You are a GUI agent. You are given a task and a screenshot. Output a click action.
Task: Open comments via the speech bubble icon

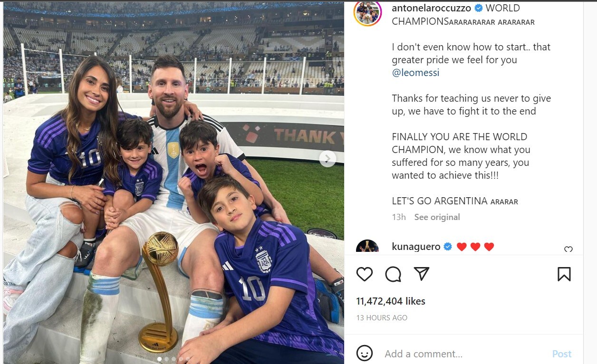(393, 274)
